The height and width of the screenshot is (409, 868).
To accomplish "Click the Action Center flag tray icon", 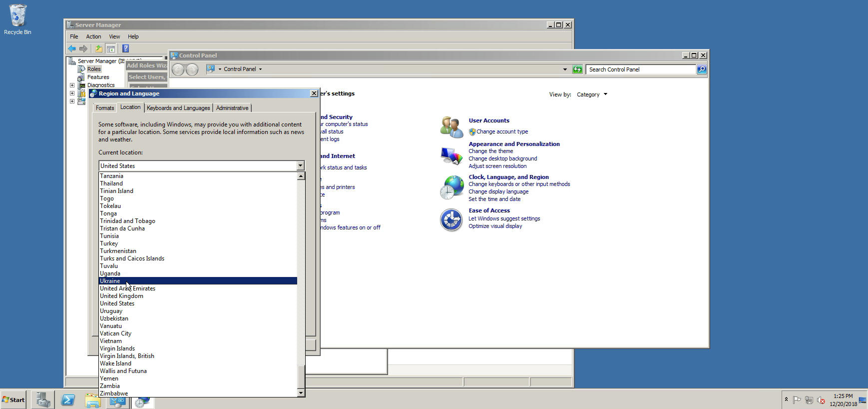I will [797, 400].
